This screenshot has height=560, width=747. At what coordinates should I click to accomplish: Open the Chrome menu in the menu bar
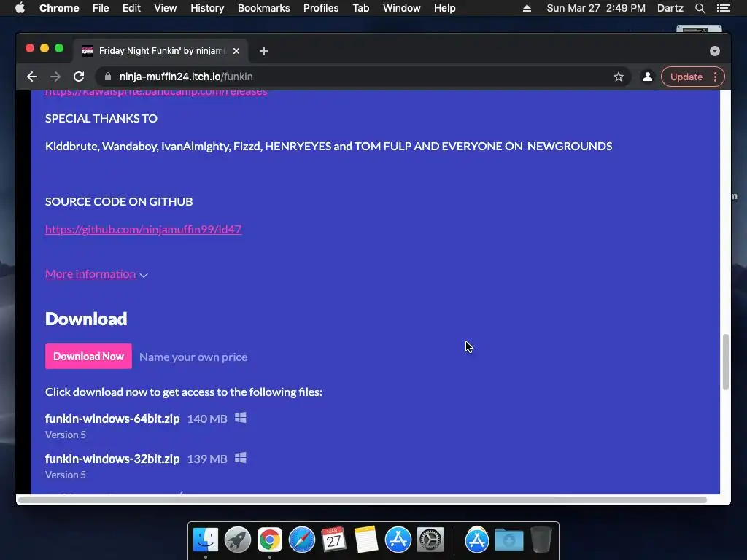pyautogui.click(x=59, y=8)
